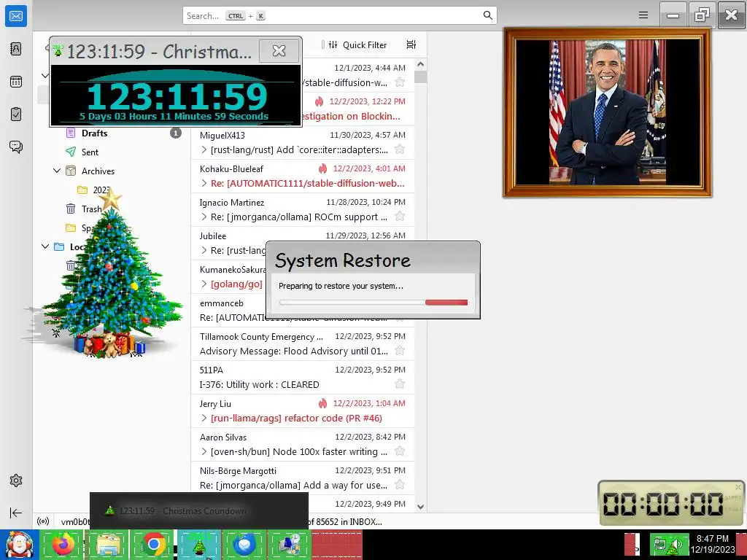Collapse the Archives folder

coord(57,171)
